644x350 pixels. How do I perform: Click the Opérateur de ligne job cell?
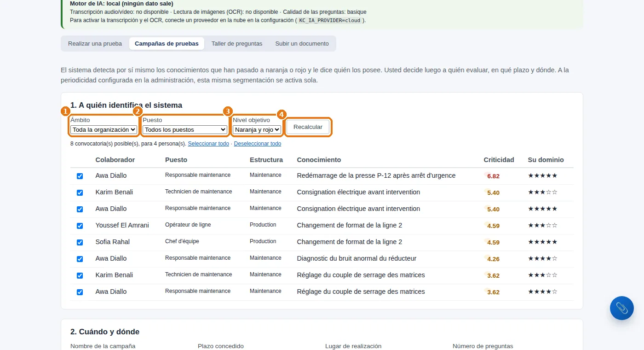(188, 225)
